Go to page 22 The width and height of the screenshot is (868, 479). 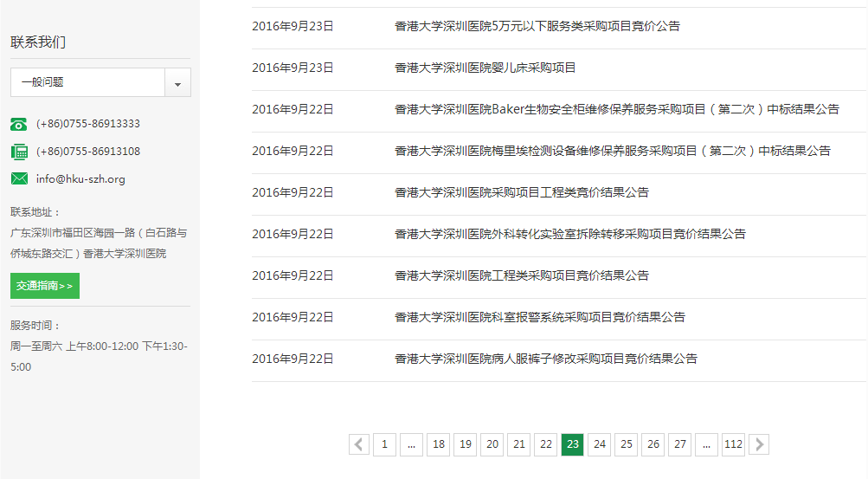coord(545,444)
